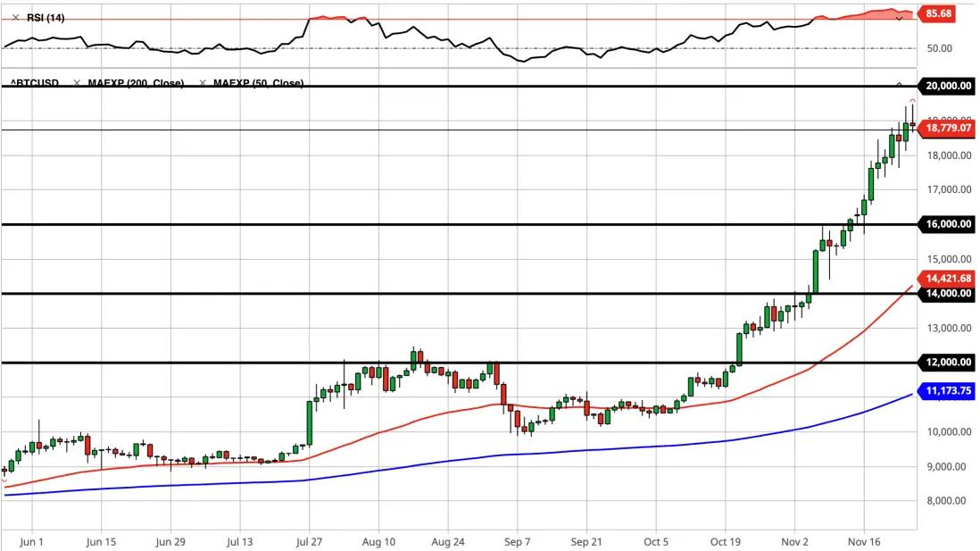Screen dimensions: 980x551
Task: Click the 13,000.00 price axis label
Action: pos(949,328)
